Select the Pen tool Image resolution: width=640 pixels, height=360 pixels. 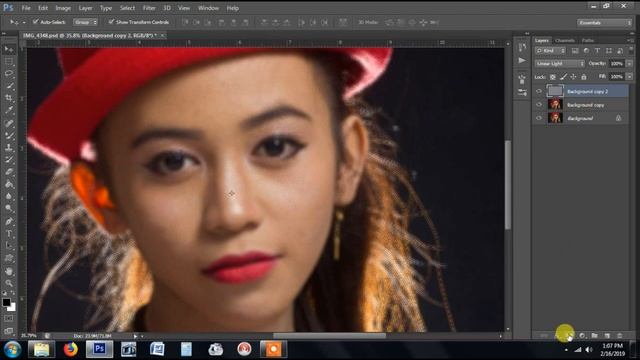click(9, 222)
